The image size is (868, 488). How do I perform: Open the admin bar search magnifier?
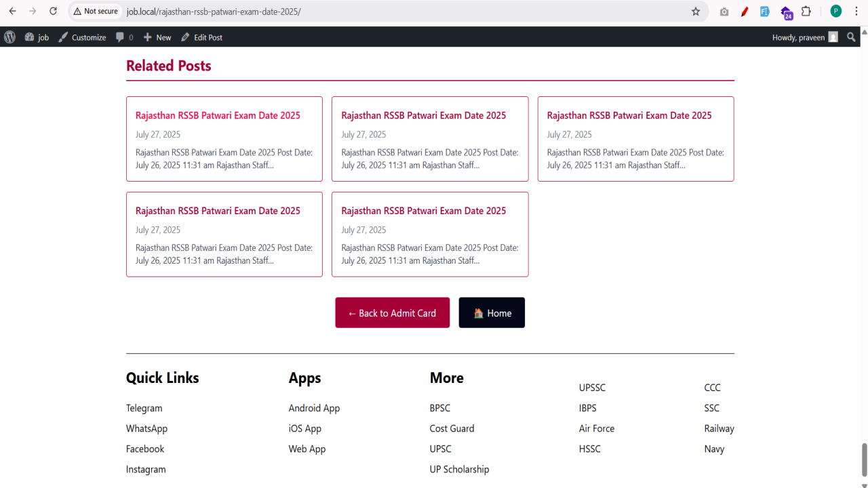click(x=852, y=37)
